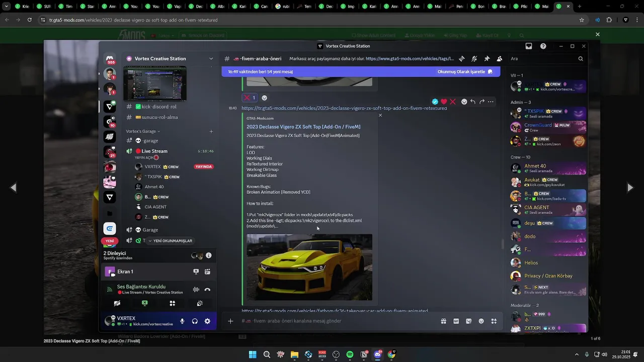Open the soundboard icon
This screenshot has width=644, height=362.
tap(200, 303)
